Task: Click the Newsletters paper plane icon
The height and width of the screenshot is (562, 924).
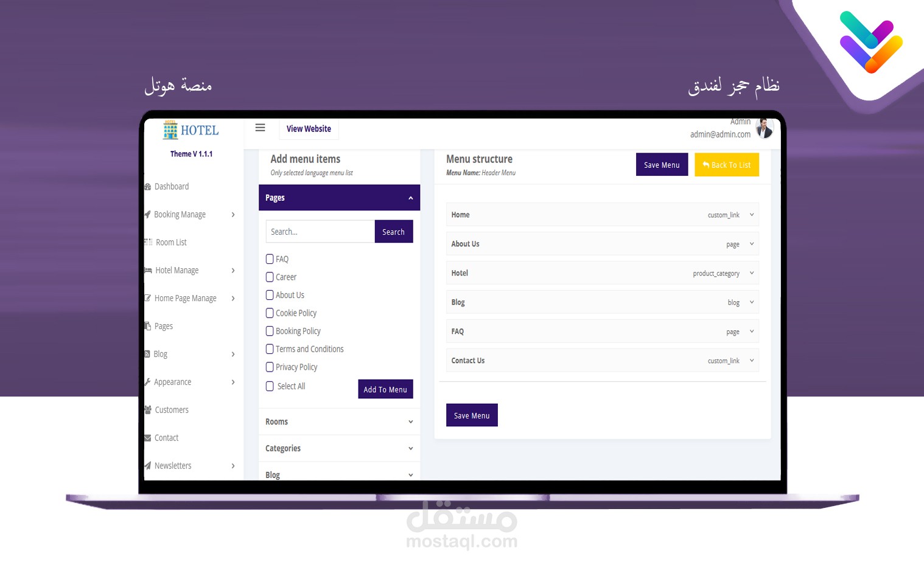Action: coord(147,466)
